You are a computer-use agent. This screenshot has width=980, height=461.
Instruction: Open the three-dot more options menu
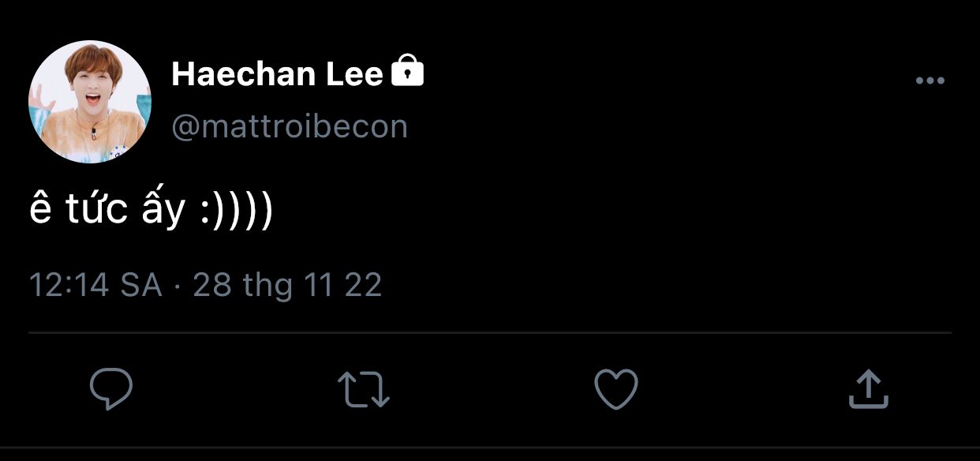click(x=930, y=81)
